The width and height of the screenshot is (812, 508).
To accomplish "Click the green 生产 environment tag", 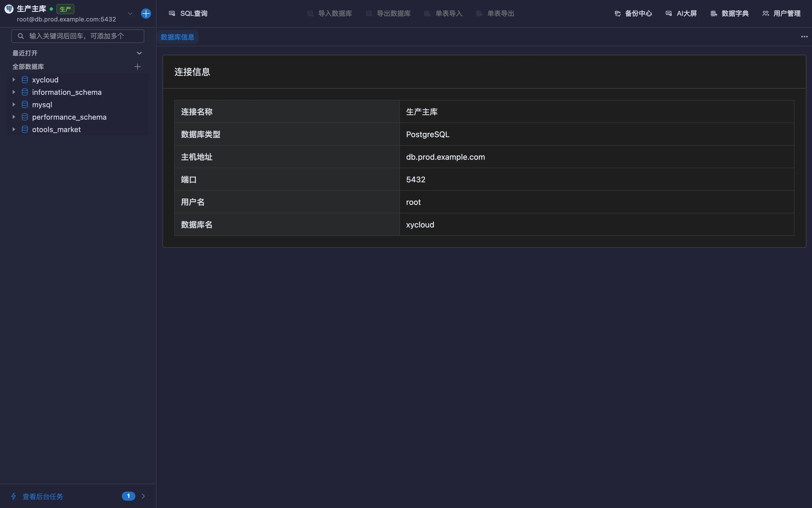I will coord(65,9).
